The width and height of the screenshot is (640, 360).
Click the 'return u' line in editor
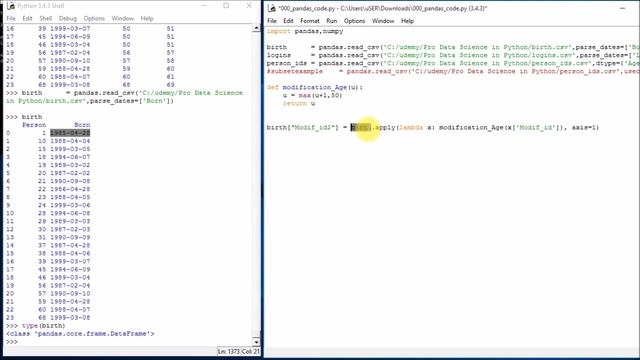coord(299,103)
